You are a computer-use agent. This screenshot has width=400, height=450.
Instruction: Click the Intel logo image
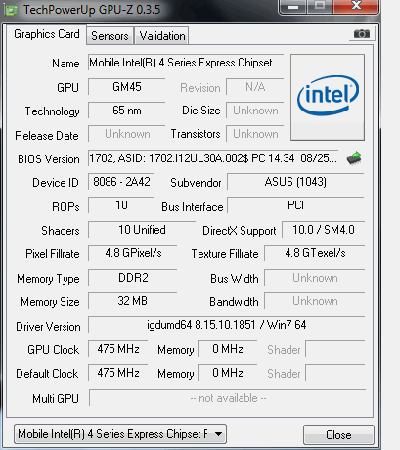[327, 97]
